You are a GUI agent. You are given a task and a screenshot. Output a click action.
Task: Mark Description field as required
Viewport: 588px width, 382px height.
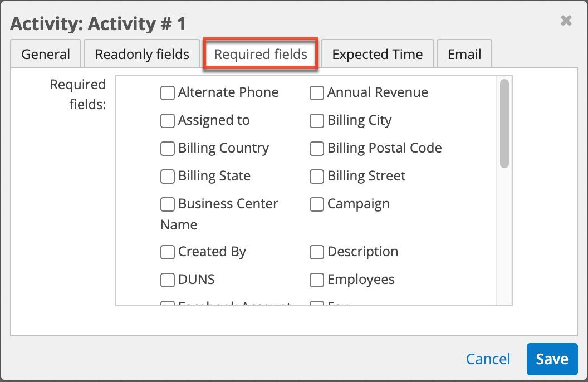[317, 252]
